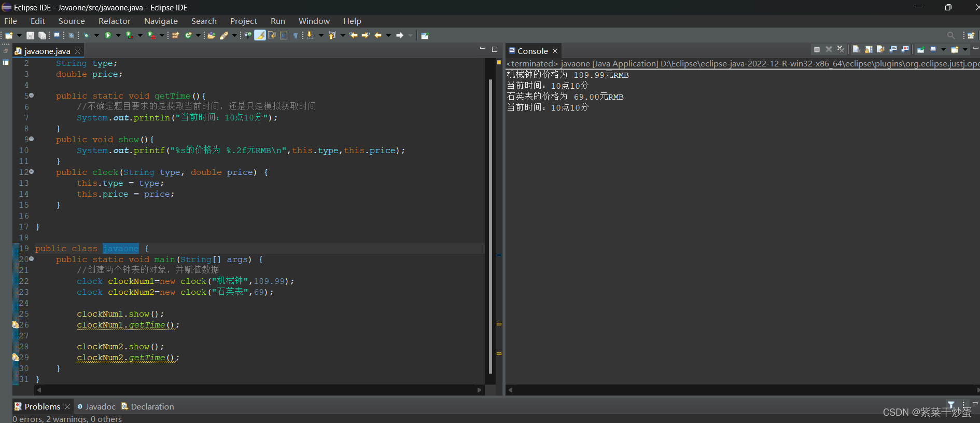This screenshot has height=423, width=980.
Task: Open the Project menu
Action: [x=244, y=21]
